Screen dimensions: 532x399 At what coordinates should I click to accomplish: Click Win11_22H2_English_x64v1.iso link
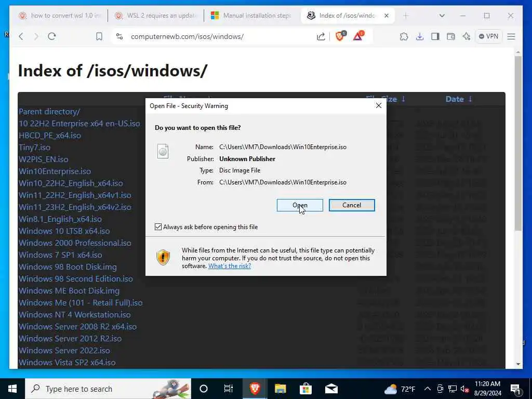point(75,195)
